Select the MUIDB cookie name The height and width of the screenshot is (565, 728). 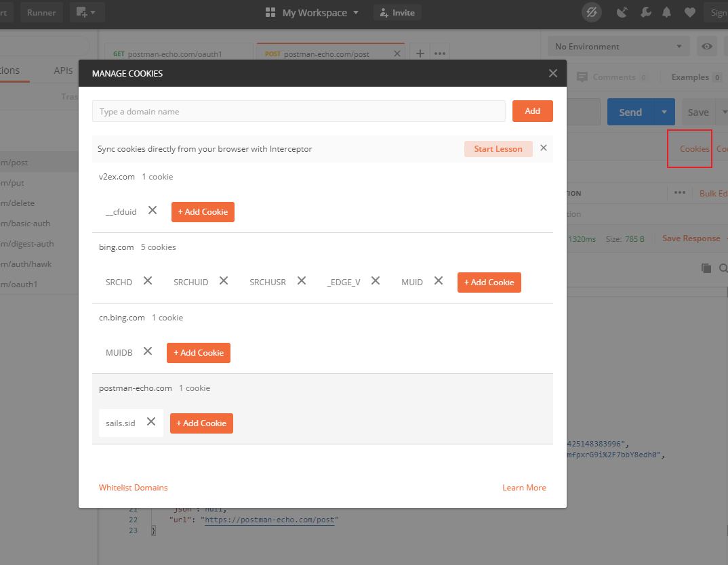119,352
